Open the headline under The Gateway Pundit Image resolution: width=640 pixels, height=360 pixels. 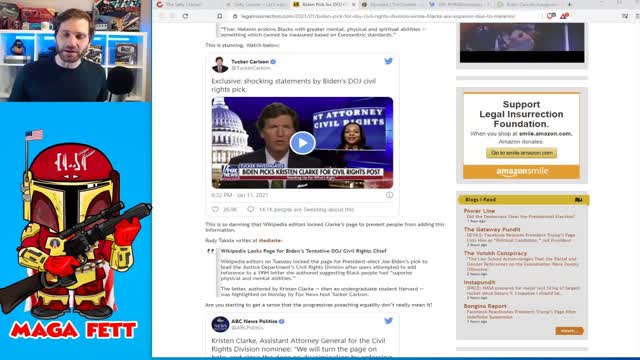click(x=521, y=238)
